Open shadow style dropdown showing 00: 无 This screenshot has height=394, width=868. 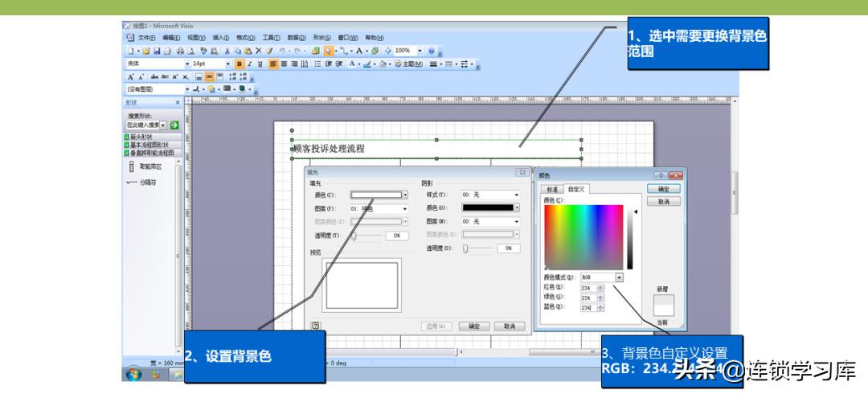tap(517, 195)
